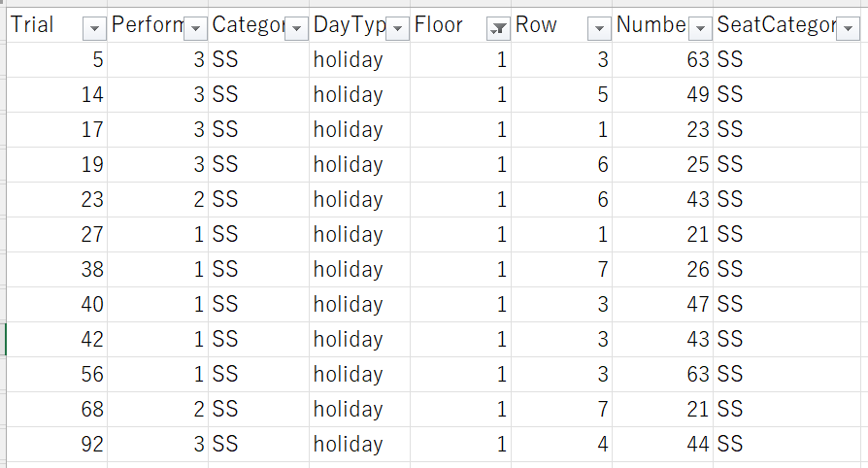
Task: Open the DayType column filter dropdown
Action: click(x=397, y=28)
